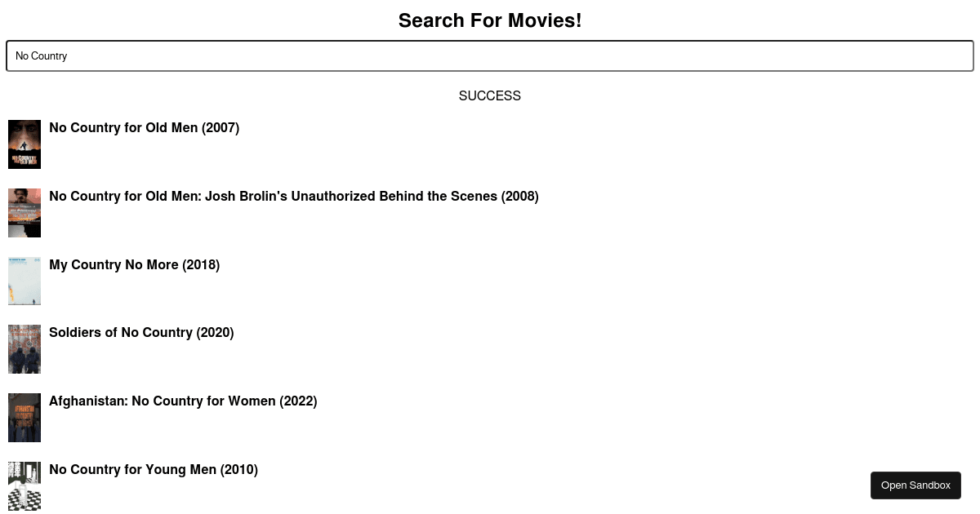Select My Country No More (2018)

pos(134,265)
